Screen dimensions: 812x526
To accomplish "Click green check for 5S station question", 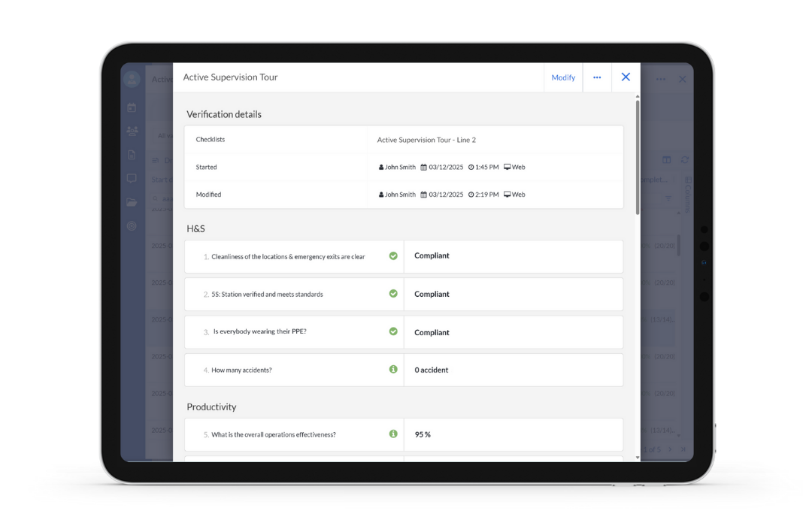I will coord(393,294).
